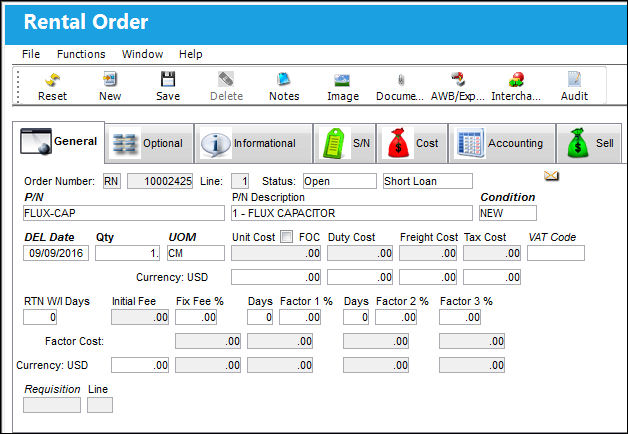Click the toolbar drag handle dots
The image size is (628, 434).
coord(18,86)
